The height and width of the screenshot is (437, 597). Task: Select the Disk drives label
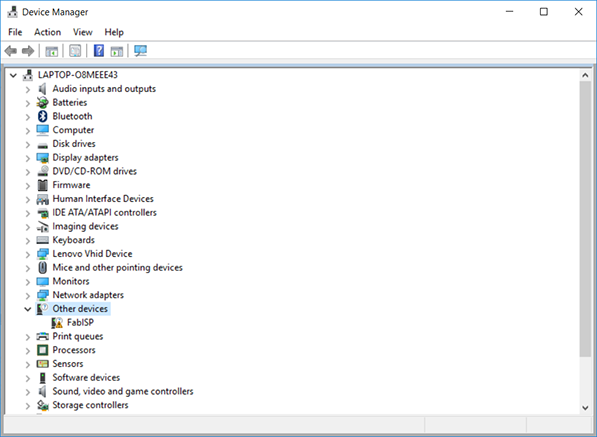[x=74, y=144]
